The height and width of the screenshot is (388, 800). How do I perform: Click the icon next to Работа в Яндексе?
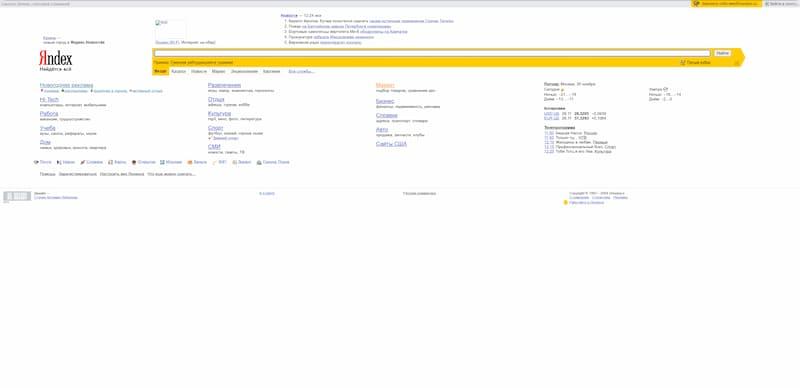click(566, 203)
